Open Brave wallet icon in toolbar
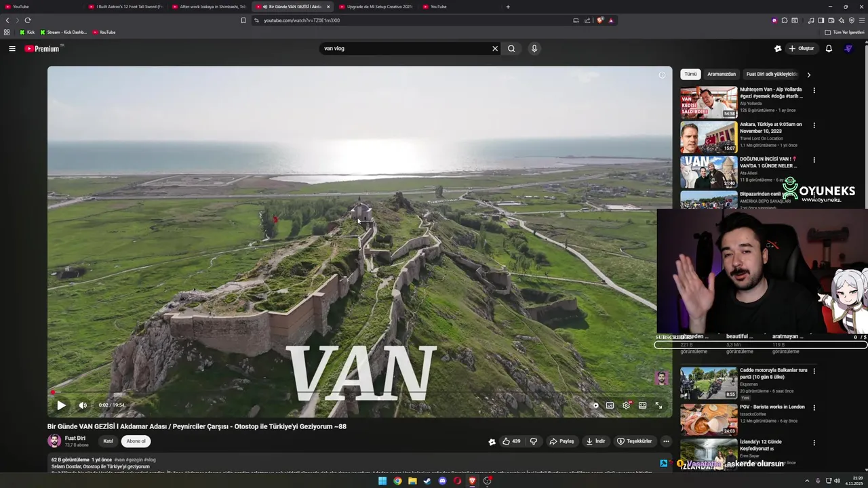 [x=831, y=20]
